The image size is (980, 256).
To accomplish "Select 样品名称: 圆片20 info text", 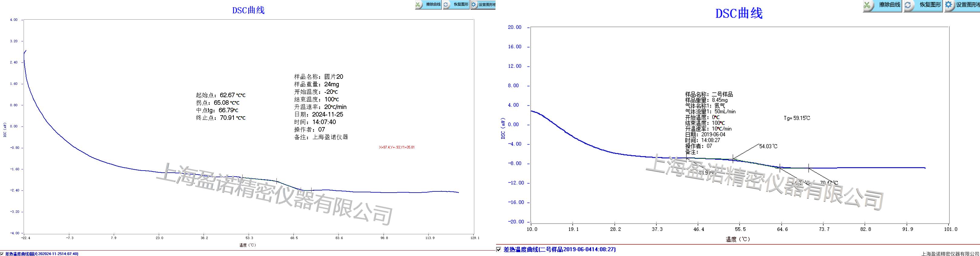I will (318, 77).
